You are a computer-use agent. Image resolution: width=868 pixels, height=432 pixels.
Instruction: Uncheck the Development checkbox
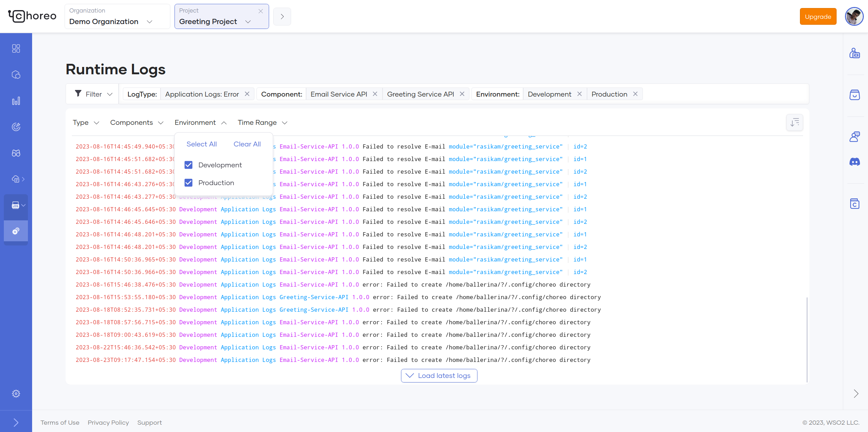click(x=188, y=165)
